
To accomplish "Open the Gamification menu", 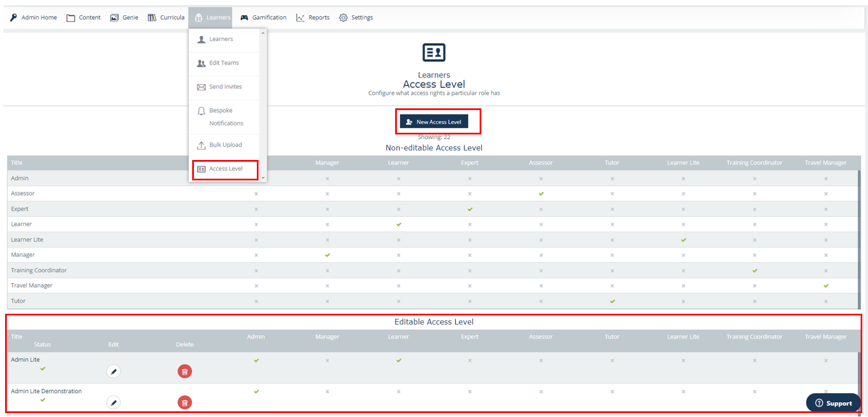I will coord(264,18).
